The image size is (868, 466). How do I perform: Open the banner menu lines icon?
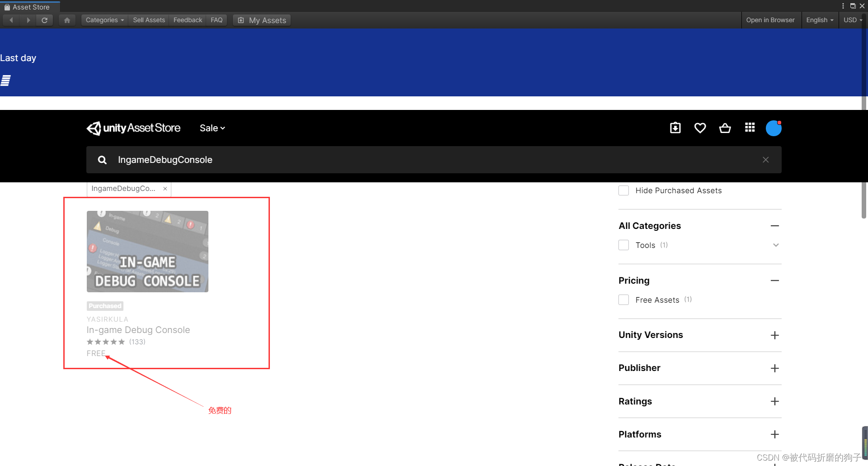(5, 81)
